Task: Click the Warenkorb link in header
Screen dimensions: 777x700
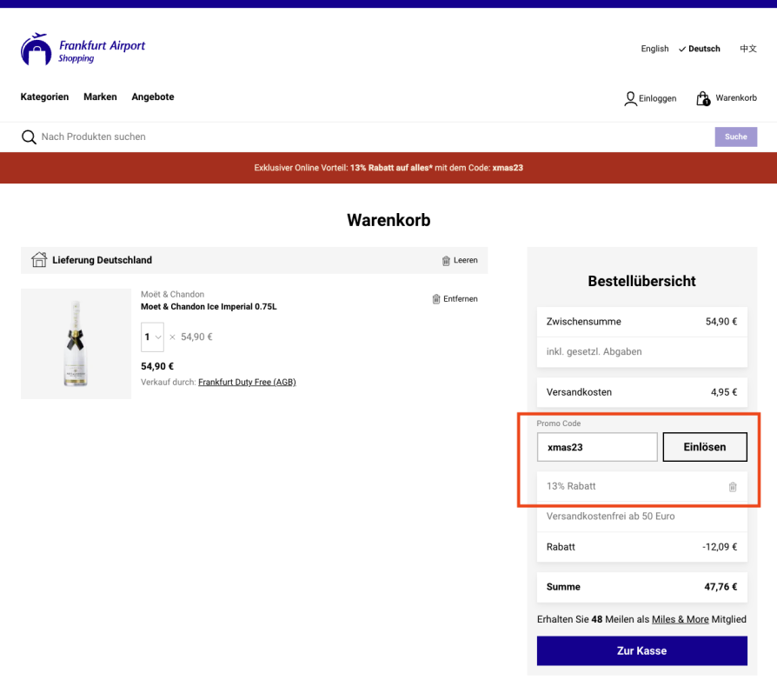Action: (736, 97)
